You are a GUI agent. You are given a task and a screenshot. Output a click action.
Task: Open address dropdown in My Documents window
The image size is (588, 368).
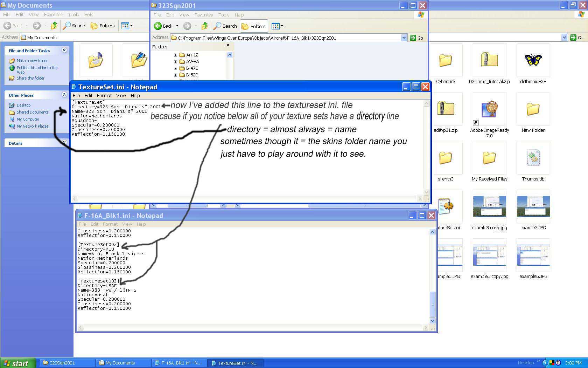[x=564, y=38]
